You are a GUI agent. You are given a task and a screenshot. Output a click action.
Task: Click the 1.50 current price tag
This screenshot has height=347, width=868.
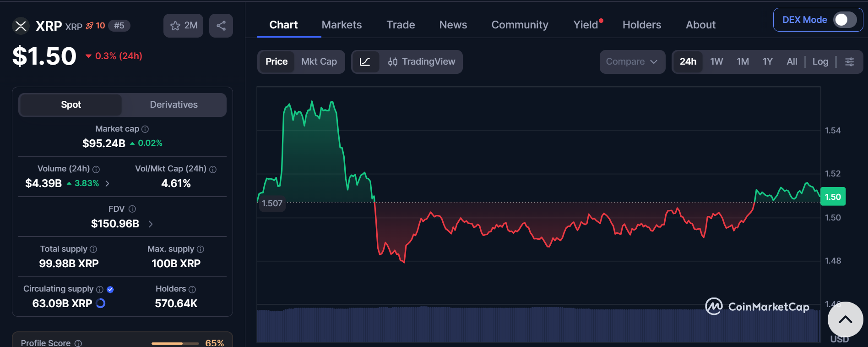(x=833, y=197)
